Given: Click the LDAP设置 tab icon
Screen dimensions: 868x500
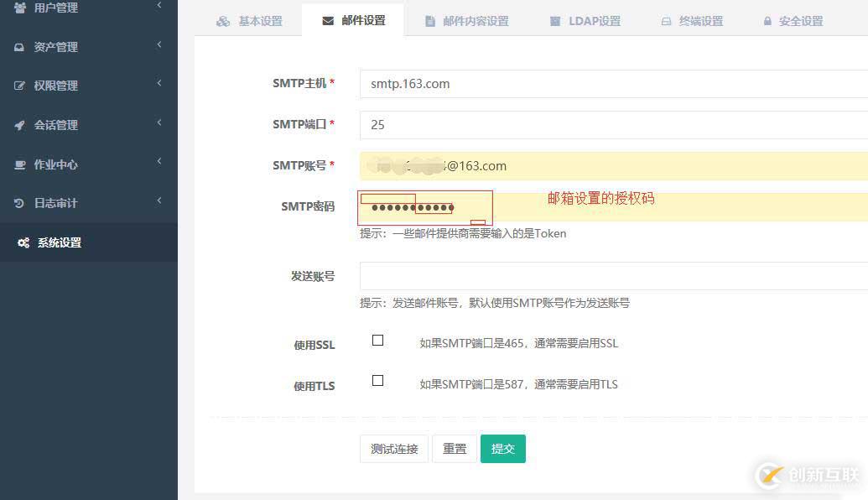Looking at the screenshot, I should (x=554, y=21).
